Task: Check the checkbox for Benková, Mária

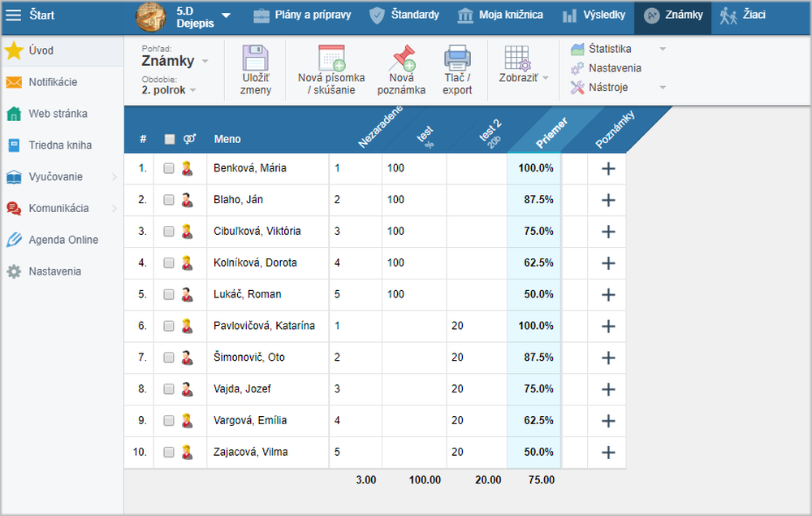Action: (169, 168)
